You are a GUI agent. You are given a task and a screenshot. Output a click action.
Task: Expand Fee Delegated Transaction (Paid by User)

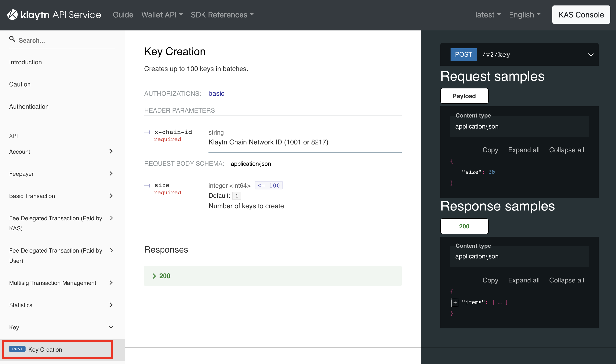click(x=62, y=255)
